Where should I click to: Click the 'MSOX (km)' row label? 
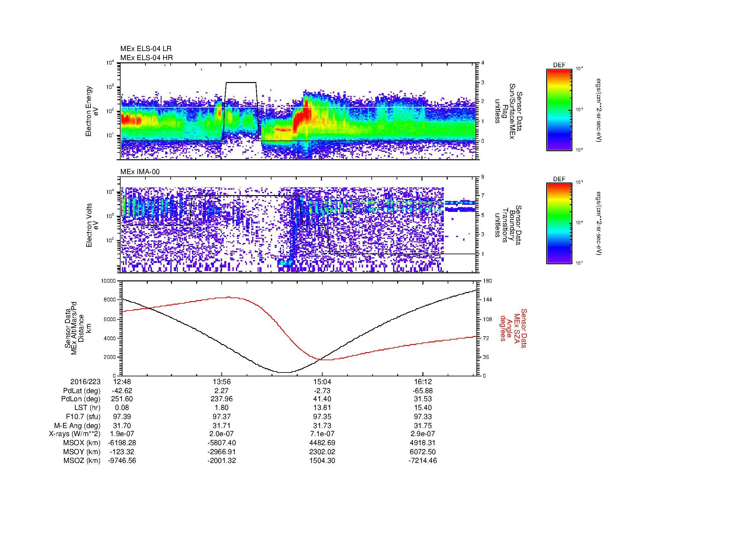(82, 443)
